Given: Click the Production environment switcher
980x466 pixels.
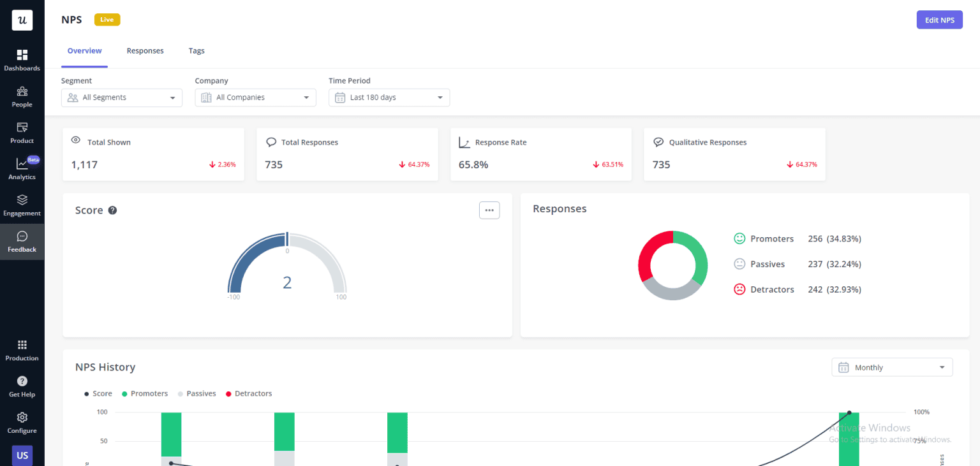Looking at the screenshot, I should tap(22, 350).
